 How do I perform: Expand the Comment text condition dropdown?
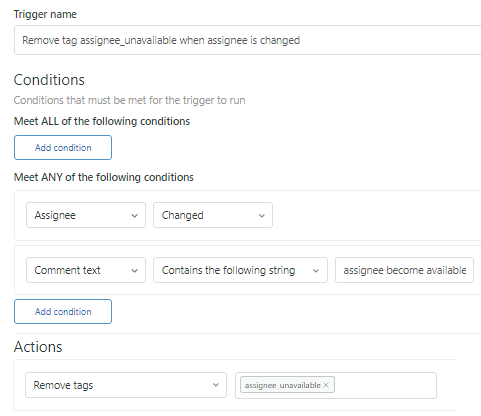click(86, 270)
